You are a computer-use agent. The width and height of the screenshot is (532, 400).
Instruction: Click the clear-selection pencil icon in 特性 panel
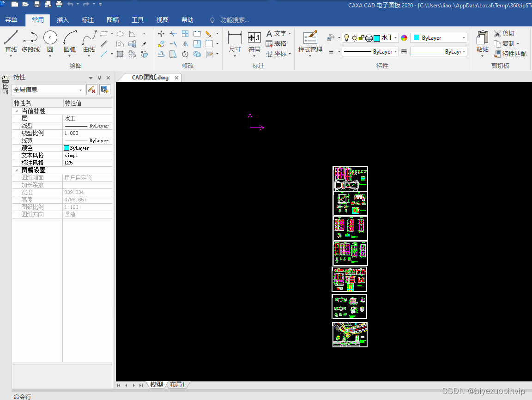[91, 90]
